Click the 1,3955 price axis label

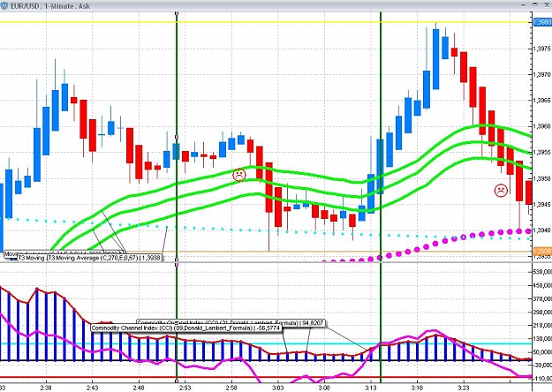tap(543, 153)
